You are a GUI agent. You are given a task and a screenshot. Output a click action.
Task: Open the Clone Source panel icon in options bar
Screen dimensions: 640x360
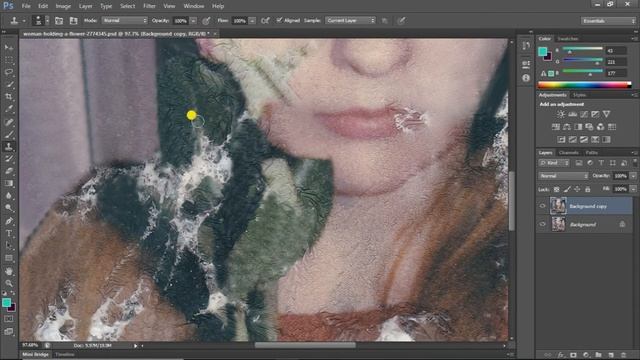coord(73,20)
